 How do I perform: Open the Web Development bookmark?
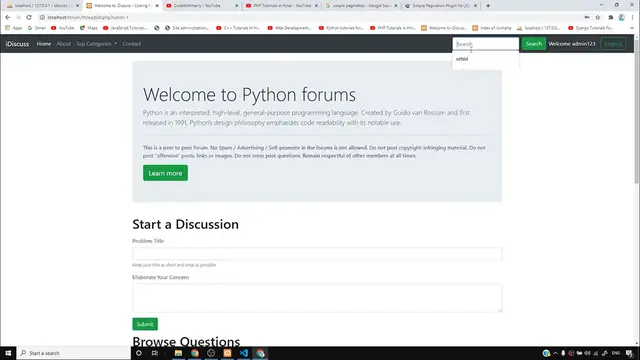point(289,28)
